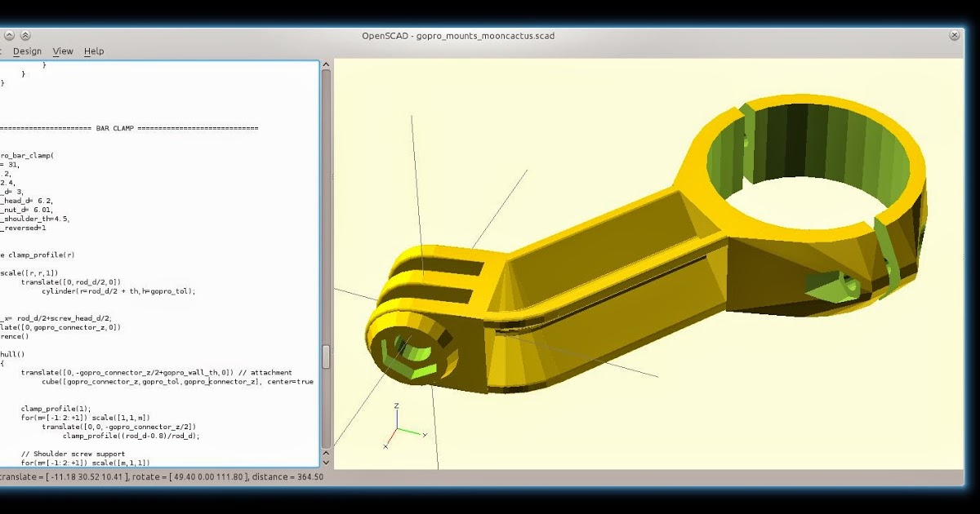
Task: Close the OpenSCAD window
Action: (x=954, y=36)
